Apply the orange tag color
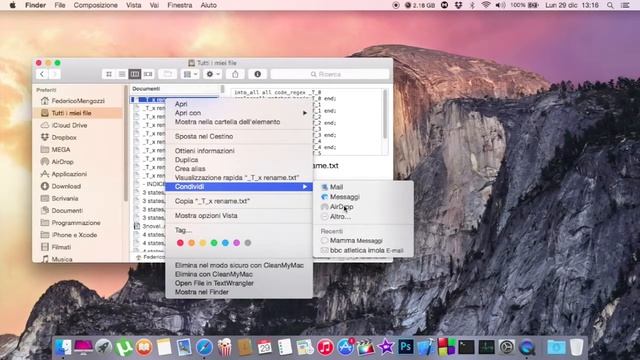The width and height of the screenshot is (640, 360). pos(191,243)
